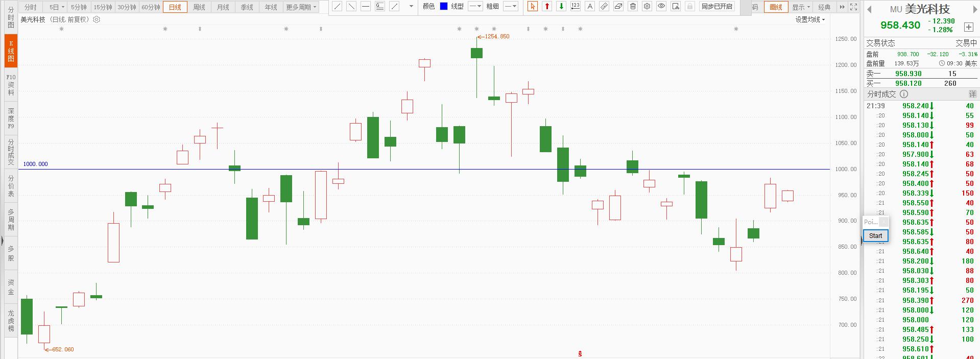Open 深度F9 sidebar item
Viewport: 980px width, 359px height.
point(11,118)
